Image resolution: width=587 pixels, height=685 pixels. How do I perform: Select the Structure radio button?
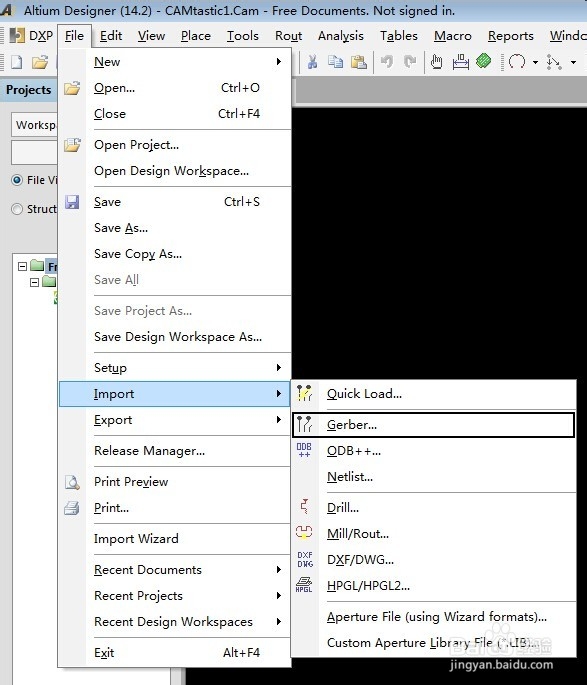click(17, 209)
